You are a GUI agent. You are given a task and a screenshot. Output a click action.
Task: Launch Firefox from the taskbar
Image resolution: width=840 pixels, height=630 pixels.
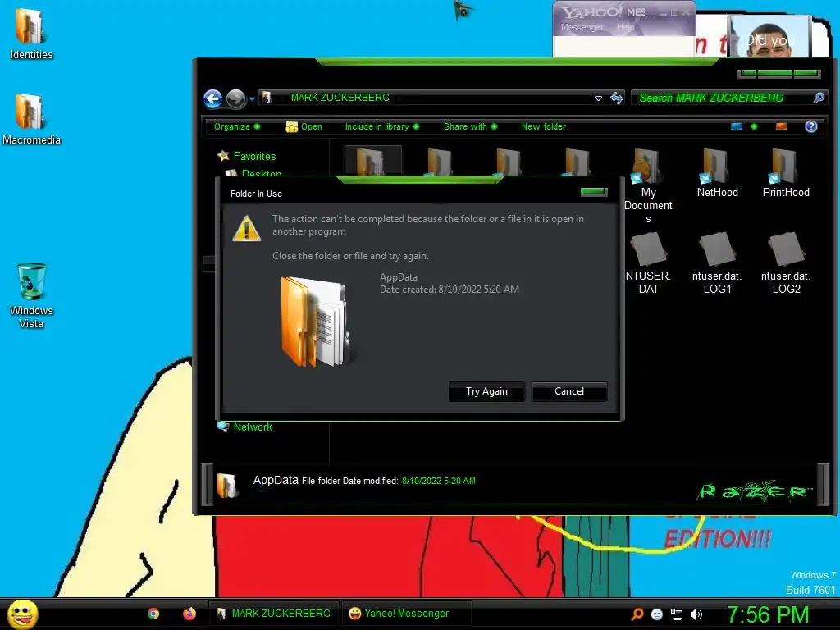click(x=189, y=614)
